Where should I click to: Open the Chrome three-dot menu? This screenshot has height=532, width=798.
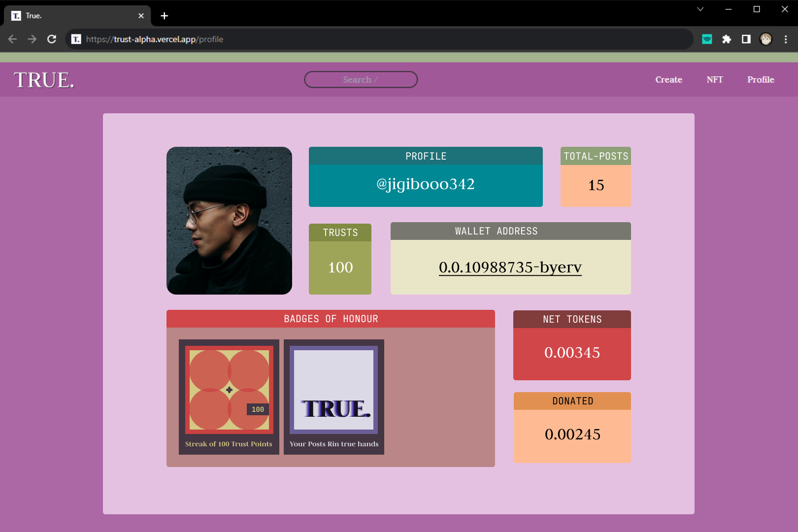[x=786, y=39]
